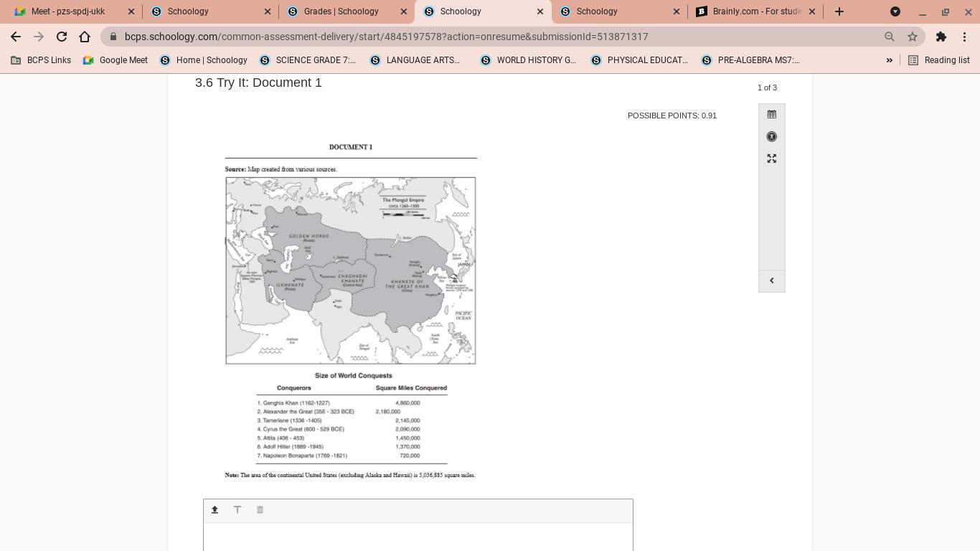Enter fullscreen using the expand icon
The image size is (980, 551).
tap(771, 159)
